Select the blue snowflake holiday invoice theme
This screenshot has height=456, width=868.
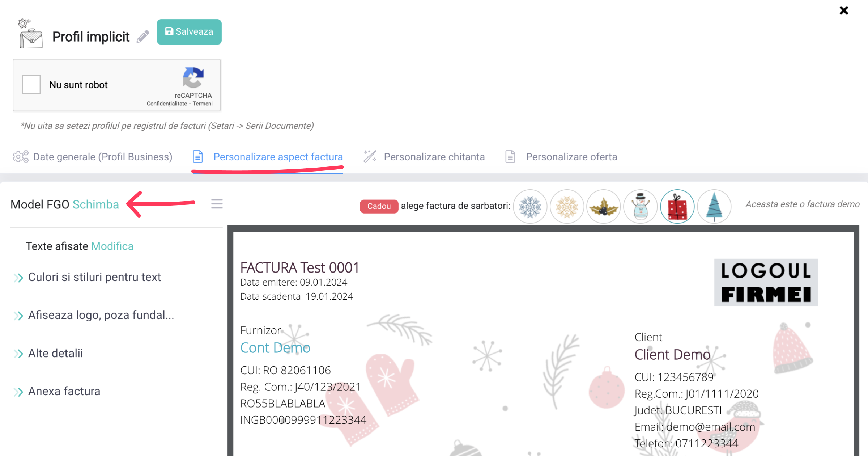point(530,207)
